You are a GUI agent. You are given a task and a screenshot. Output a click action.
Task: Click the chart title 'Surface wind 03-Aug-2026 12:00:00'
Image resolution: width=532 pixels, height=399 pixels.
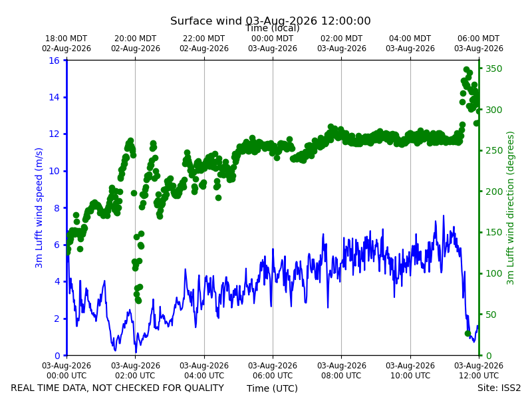point(271,21)
